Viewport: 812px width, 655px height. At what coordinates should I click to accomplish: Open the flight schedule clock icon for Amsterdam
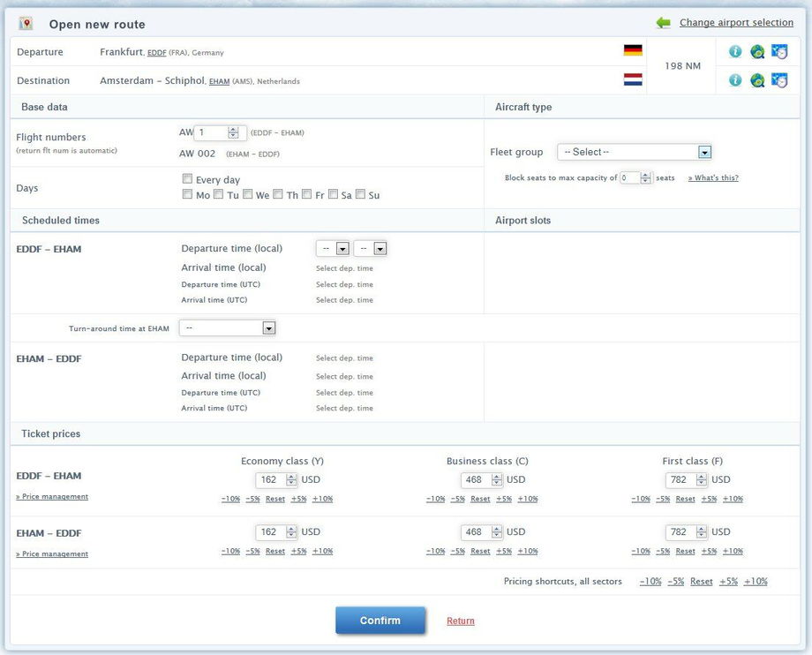pyautogui.click(x=779, y=80)
